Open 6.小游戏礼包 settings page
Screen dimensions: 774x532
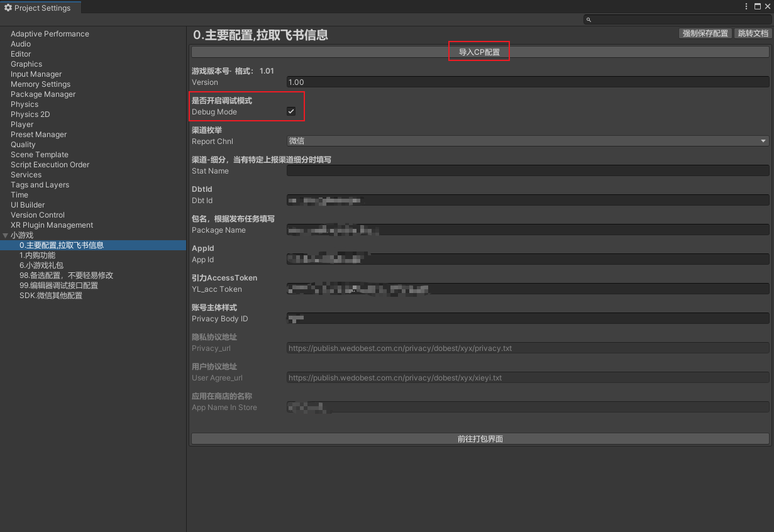(x=41, y=265)
